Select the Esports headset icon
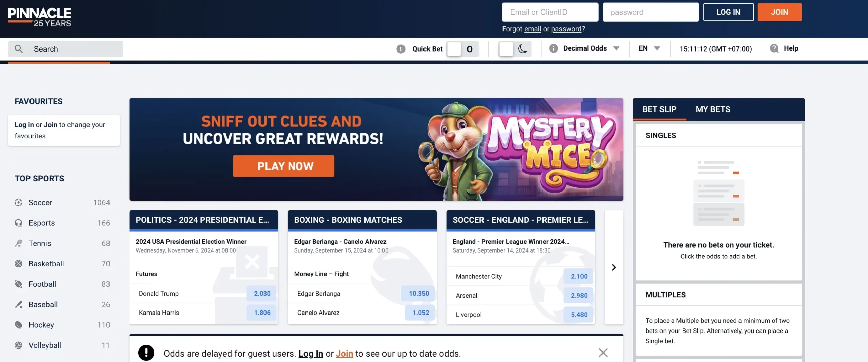This screenshot has width=868, height=362. pos(19,223)
